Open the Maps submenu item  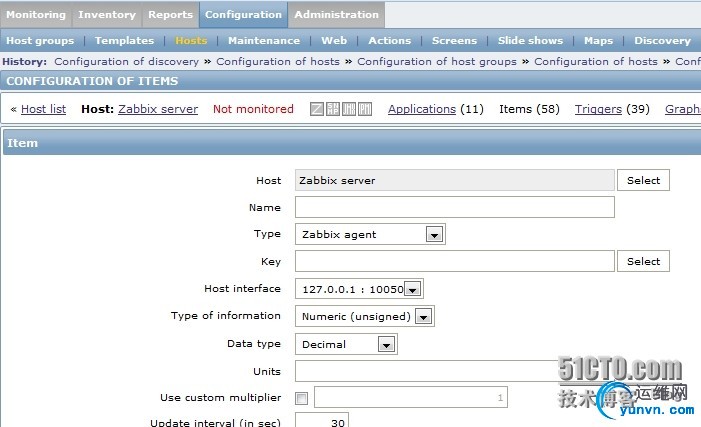[x=598, y=41]
